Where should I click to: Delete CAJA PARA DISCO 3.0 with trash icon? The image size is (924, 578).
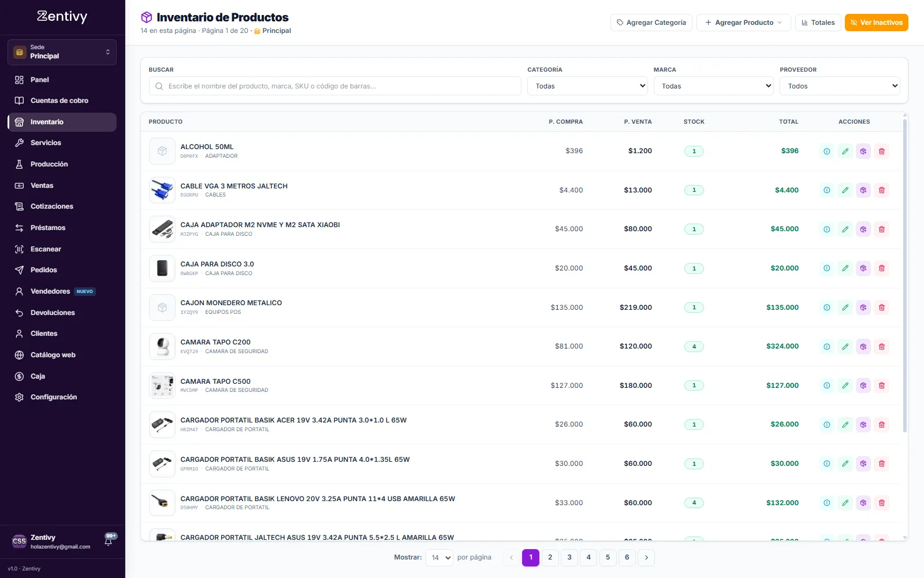coord(881,268)
